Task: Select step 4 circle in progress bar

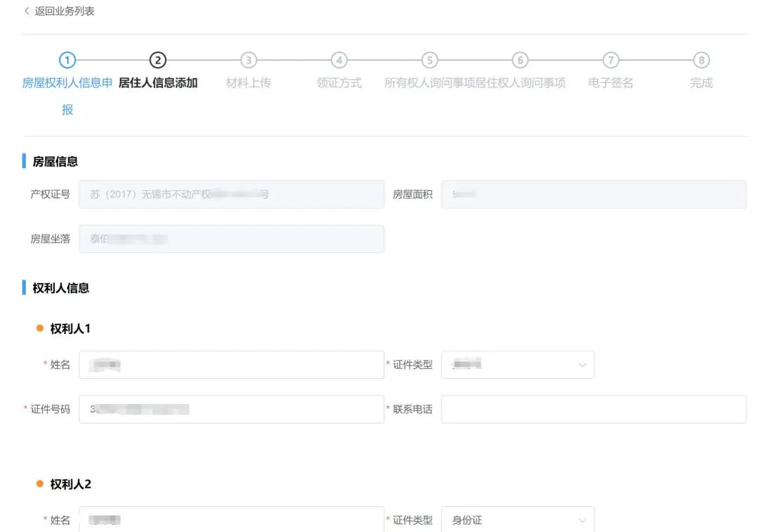Action: coord(339,61)
